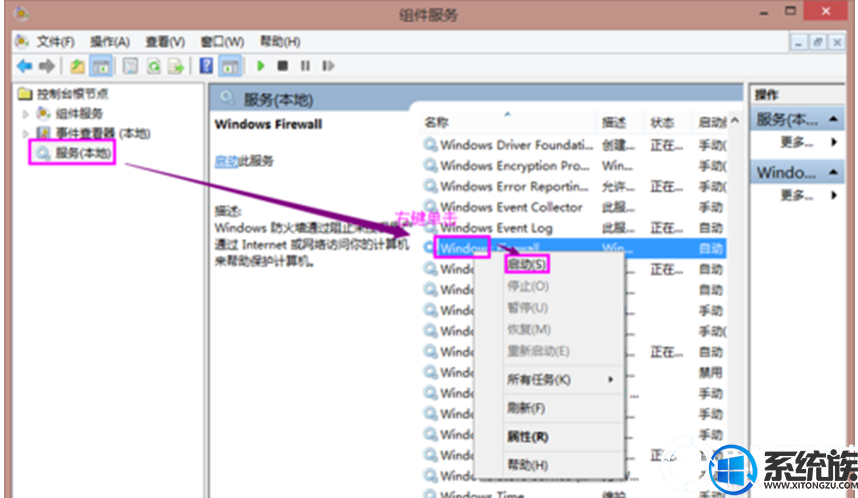Expand the 组件服务 tree node
This screenshot has width=858, height=498.
pyautogui.click(x=25, y=114)
